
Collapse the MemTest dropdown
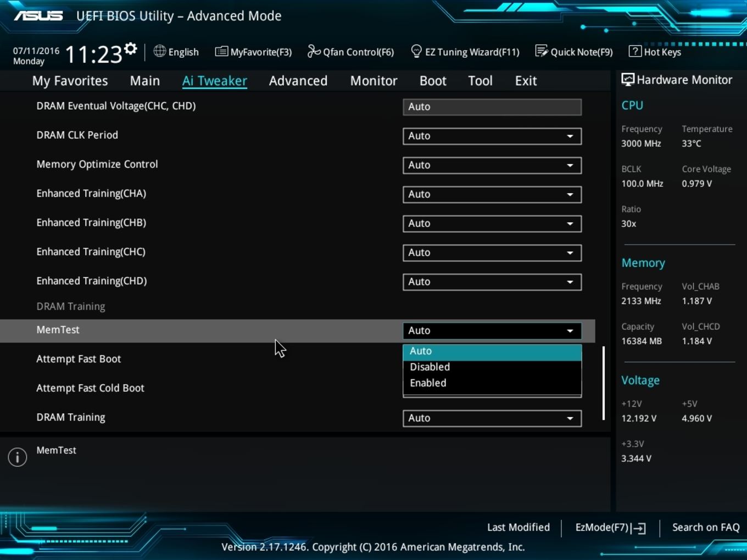pos(492,331)
